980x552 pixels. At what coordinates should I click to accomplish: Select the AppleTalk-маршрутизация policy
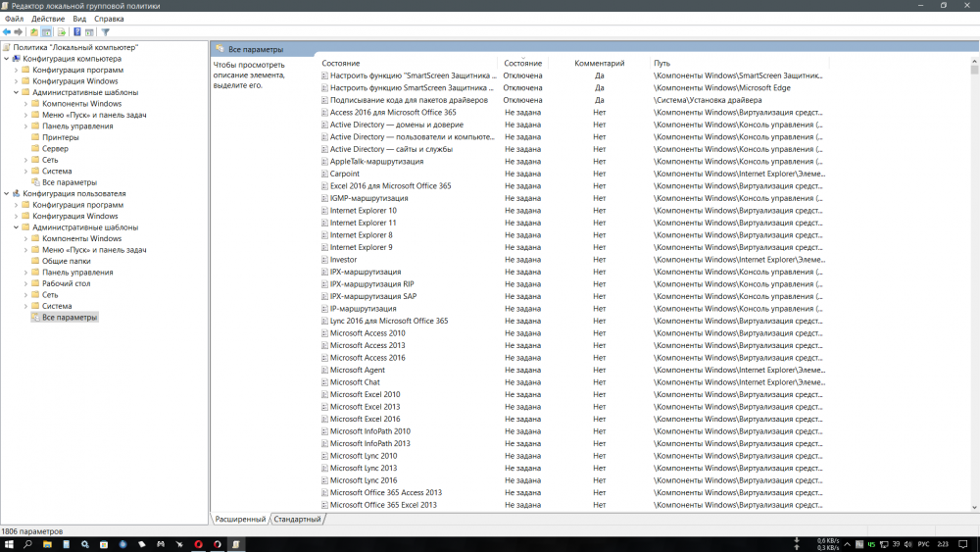[376, 162]
